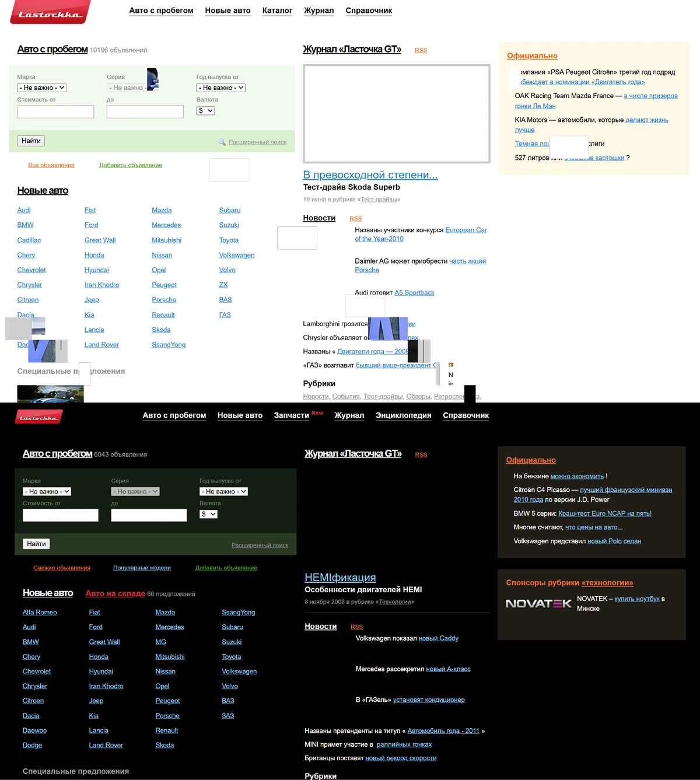This screenshot has height=780, width=700.
Task: Open Энциклопедия in the dark page menu
Action: [404, 415]
